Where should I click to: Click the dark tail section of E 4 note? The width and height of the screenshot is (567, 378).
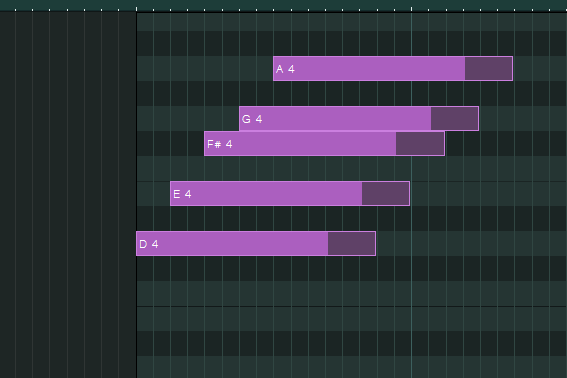coord(385,194)
